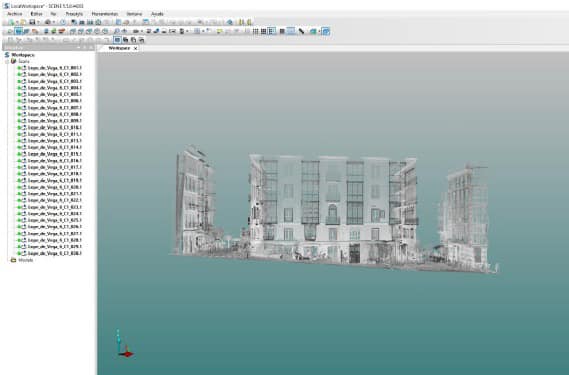Image resolution: width=569 pixels, height=375 pixels.
Task: Click the central building in the point cloud
Action: pos(332,209)
